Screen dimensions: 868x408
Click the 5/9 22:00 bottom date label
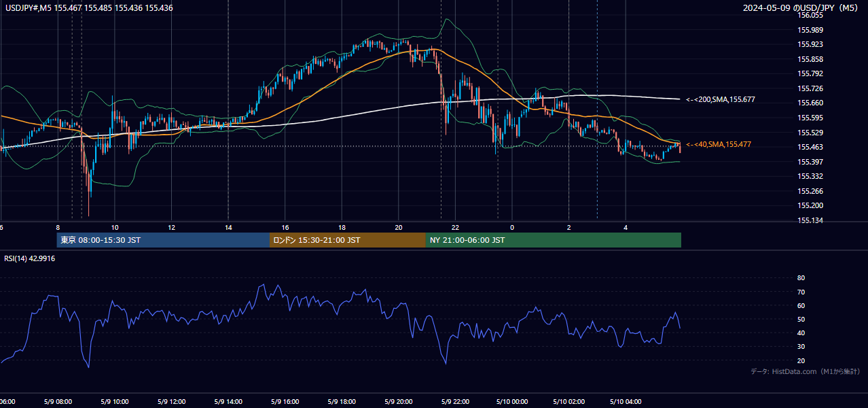[455, 402]
